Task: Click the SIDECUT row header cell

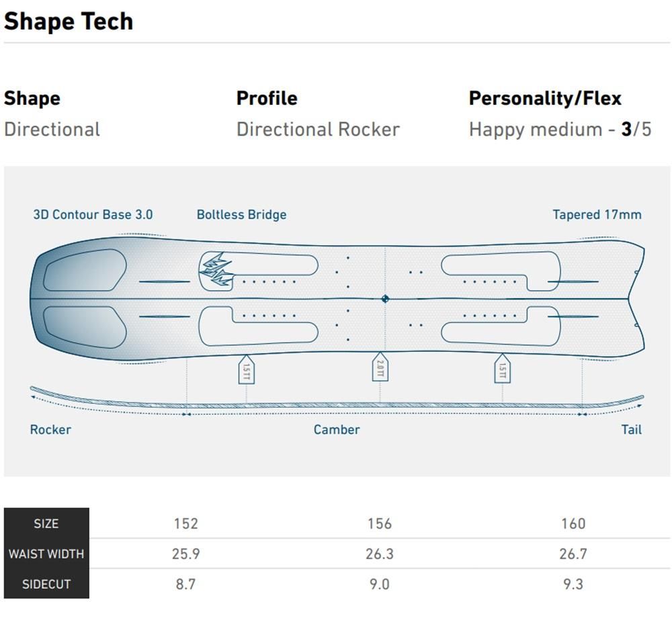Action: 46,584
